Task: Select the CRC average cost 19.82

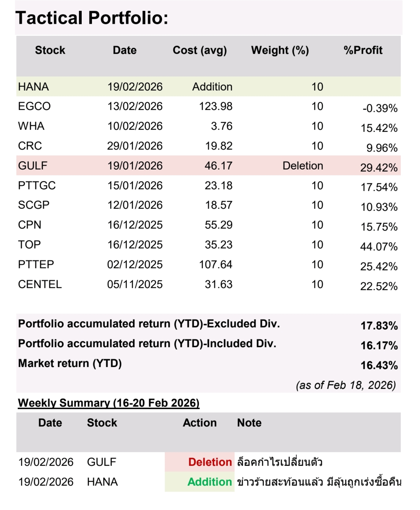Action: 219,146
